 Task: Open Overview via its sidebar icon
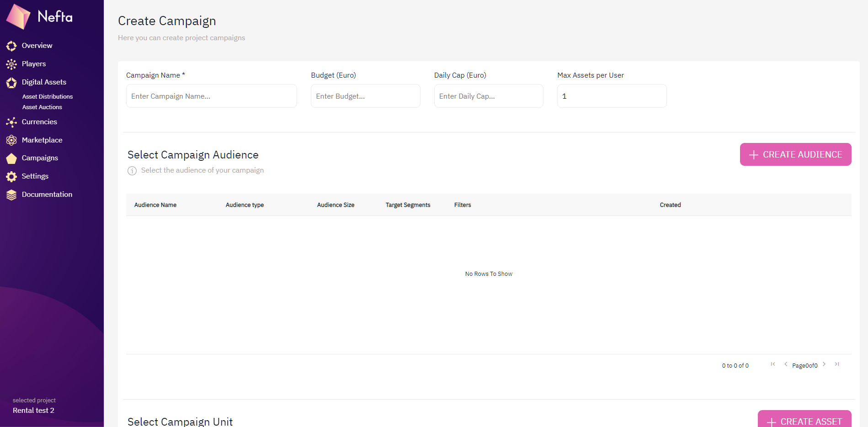pyautogui.click(x=11, y=46)
